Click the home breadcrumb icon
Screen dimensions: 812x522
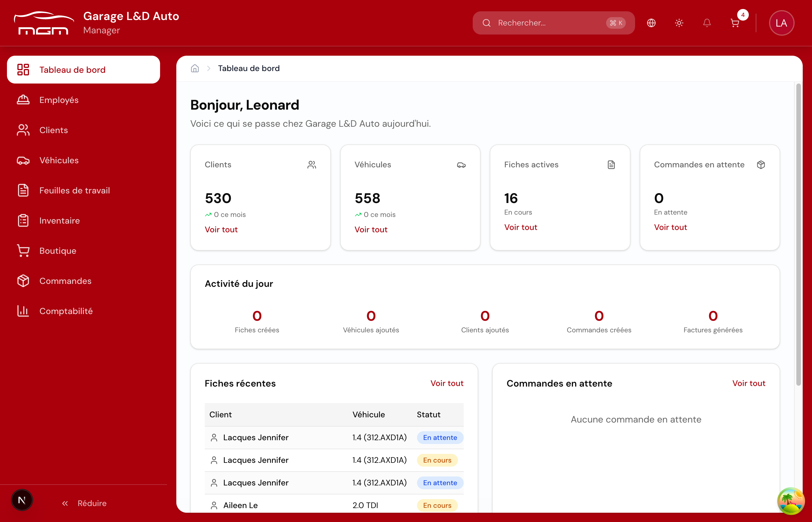point(195,68)
